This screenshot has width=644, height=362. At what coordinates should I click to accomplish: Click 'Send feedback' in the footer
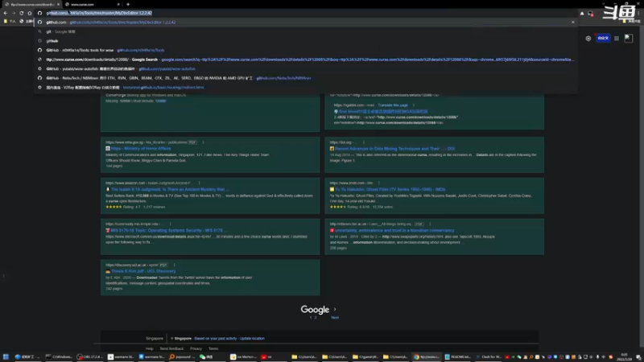(171, 349)
